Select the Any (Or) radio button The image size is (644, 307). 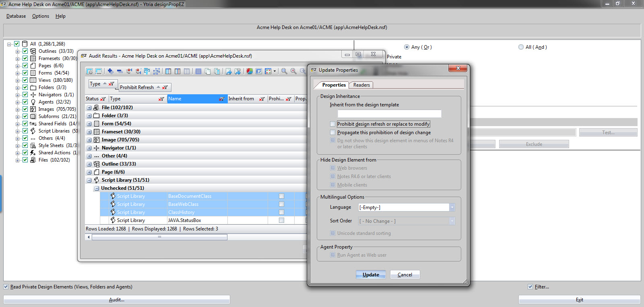point(407,47)
